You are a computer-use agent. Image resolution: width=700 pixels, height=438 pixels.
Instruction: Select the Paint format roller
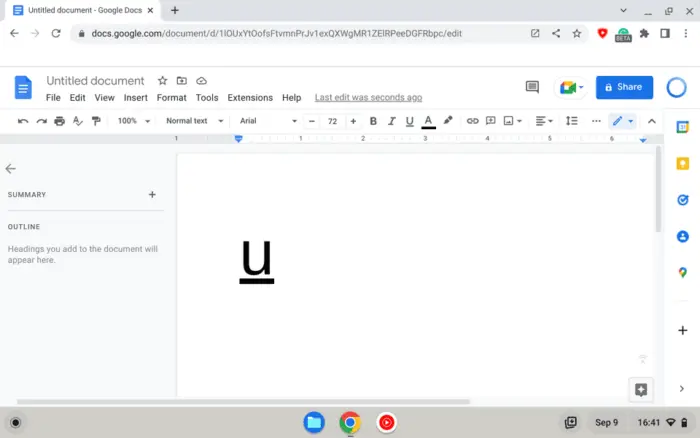click(96, 121)
